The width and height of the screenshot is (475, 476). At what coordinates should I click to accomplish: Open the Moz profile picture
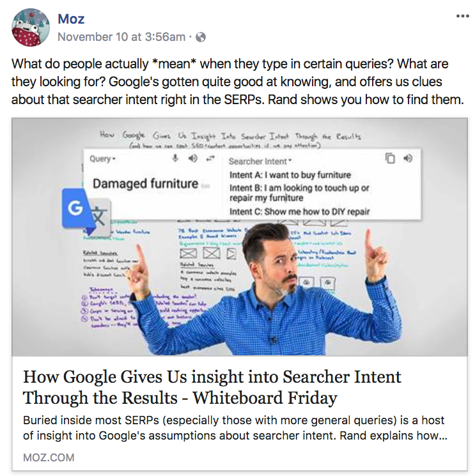(x=31, y=27)
